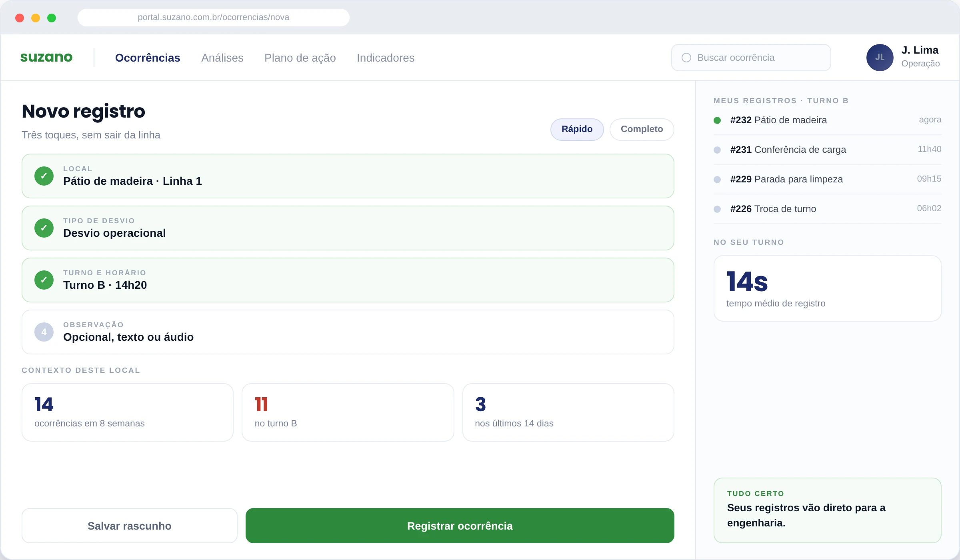Edit the Desvio operacional card
The height and width of the screenshot is (560, 960).
348,228
